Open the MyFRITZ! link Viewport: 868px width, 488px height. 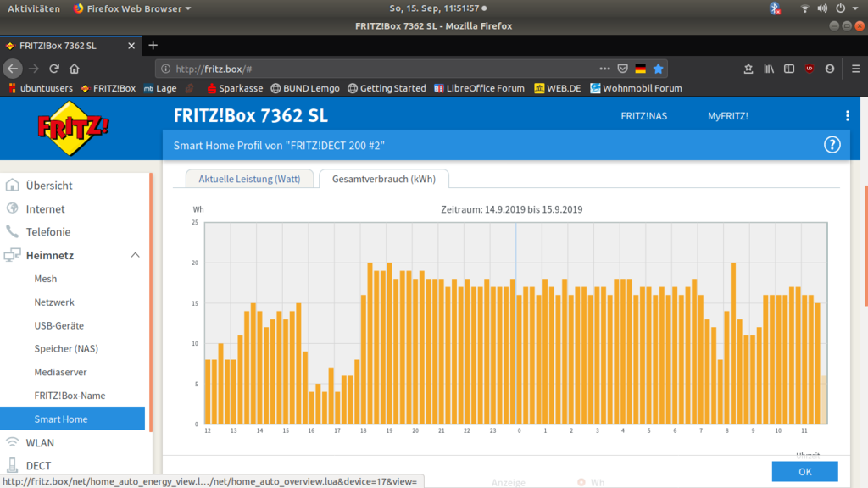click(728, 115)
